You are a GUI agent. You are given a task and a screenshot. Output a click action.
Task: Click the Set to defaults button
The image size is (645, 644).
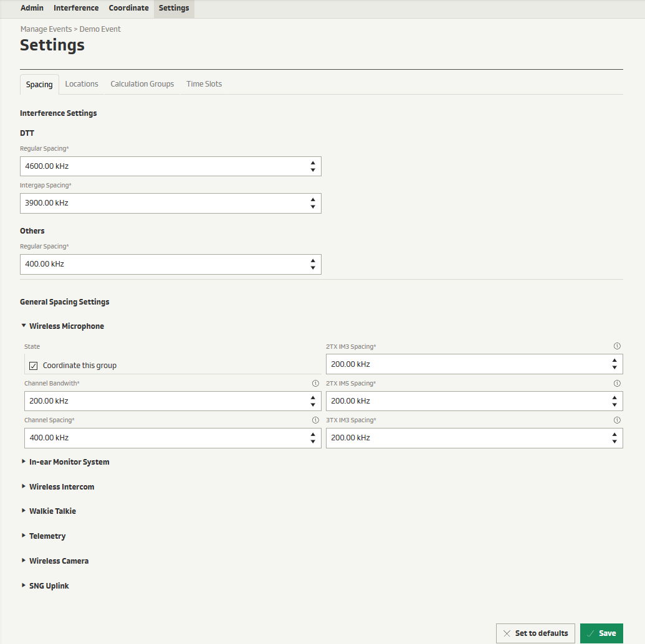pyautogui.click(x=535, y=633)
